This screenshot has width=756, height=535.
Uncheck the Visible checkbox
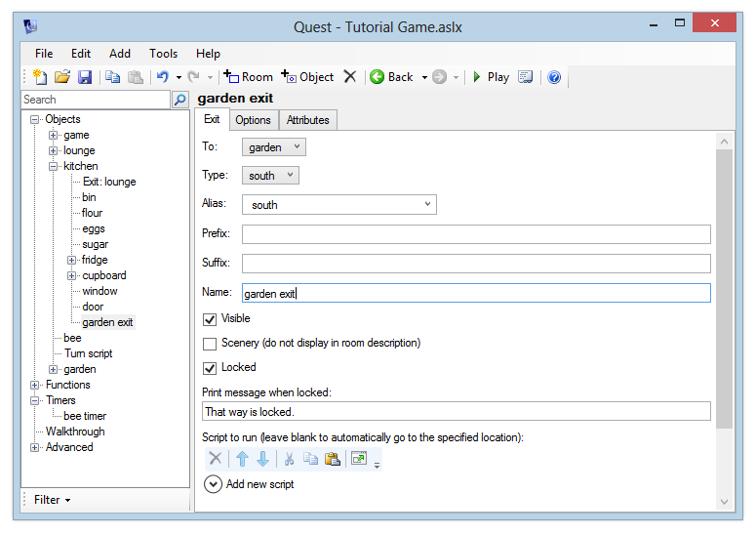(x=210, y=319)
